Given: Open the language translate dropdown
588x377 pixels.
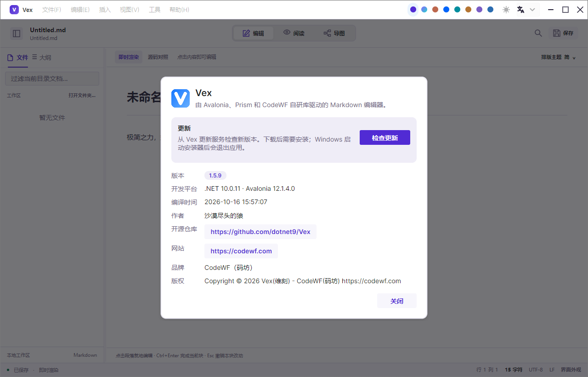Looking at the screenshot, I should click(x=526, y=10).
